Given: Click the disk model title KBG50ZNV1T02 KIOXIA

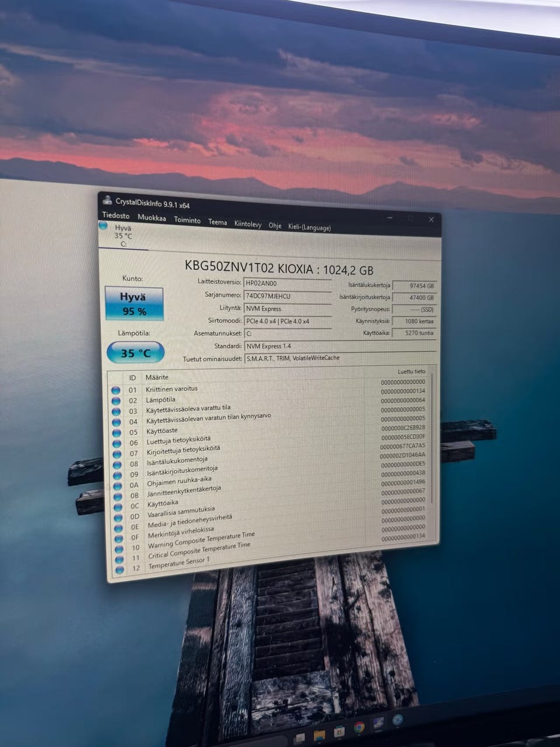Looking at the screenshot, I should click(279, 267).
